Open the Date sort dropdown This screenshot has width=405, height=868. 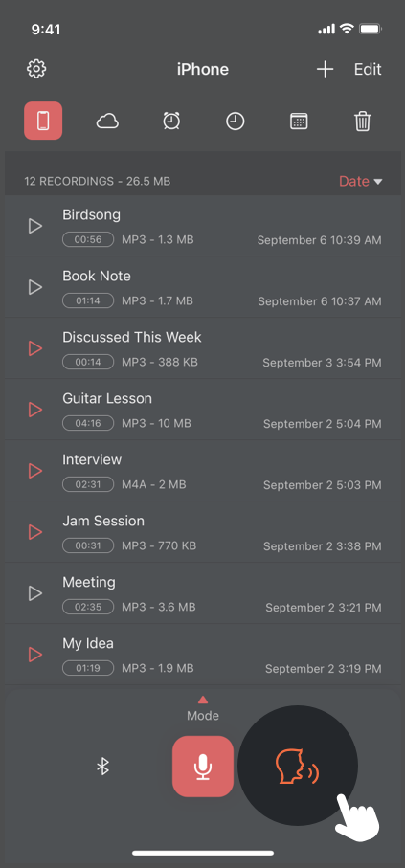click(x=361, y=181)
